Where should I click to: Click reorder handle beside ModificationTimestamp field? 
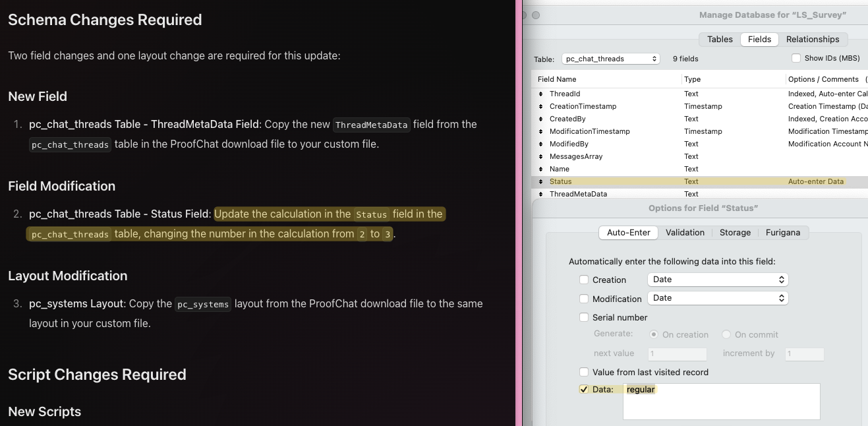pyautogui.click(x=541, y=132)
